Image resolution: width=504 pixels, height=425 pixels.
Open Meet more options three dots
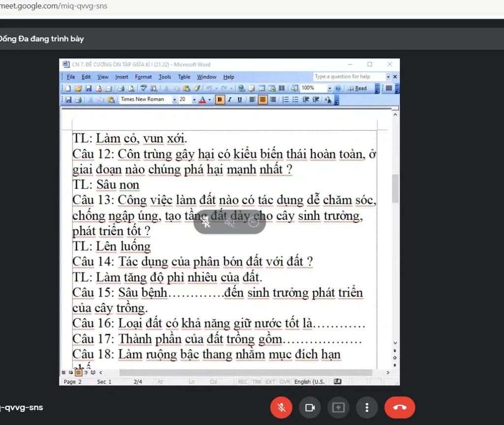pos(367,408)
